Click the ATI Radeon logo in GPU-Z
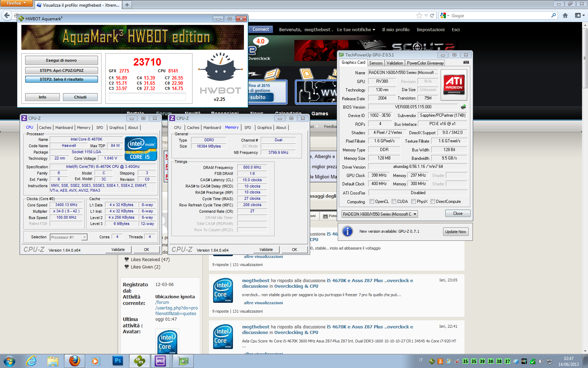The image size is (588, 368). (x=454, y=84)
